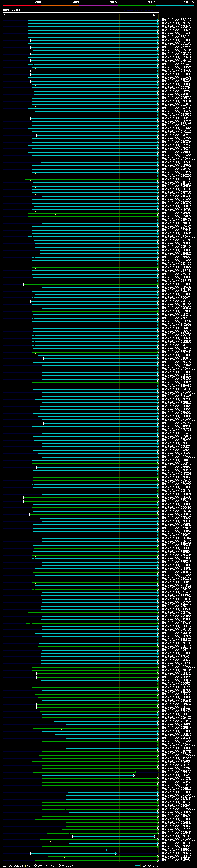Viewport: 197px width, 868px height.
Task: Select hit label UniRef100_B4MPH9
Action: [x=176, y=426]
